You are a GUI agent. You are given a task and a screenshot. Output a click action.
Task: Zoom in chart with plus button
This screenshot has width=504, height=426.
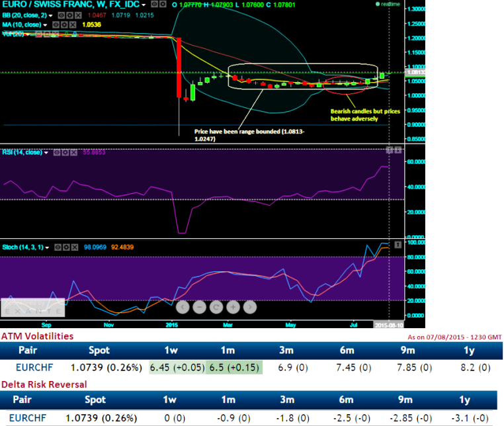233,308
